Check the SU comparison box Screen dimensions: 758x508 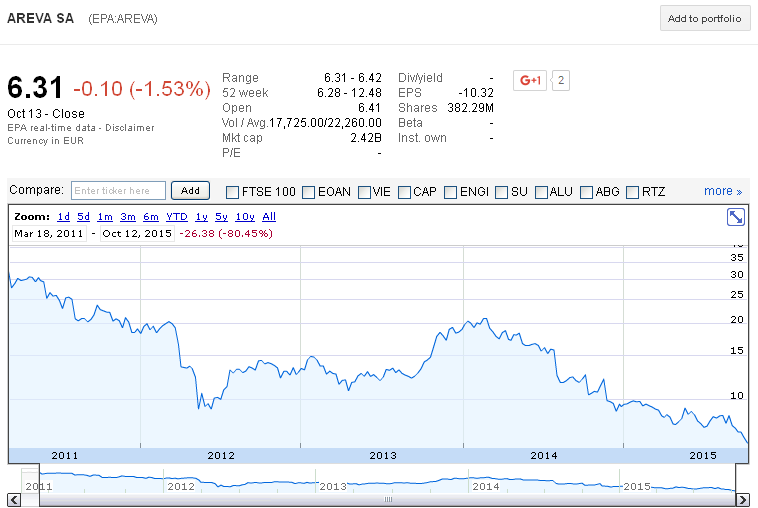click(x=502, y=192)
